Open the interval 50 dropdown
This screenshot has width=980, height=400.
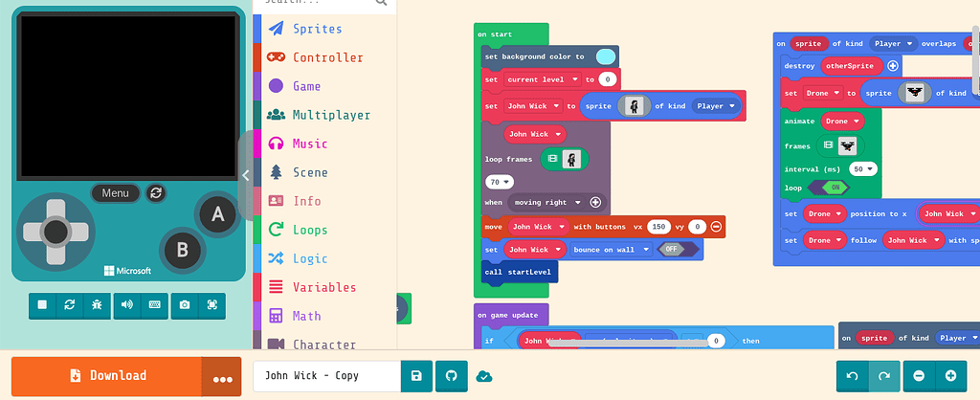pos(864,168)
